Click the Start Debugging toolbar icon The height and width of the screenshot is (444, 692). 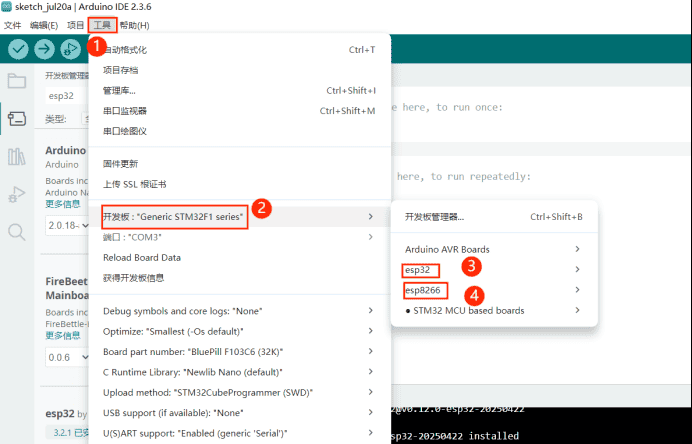click(x=70, y=49)
